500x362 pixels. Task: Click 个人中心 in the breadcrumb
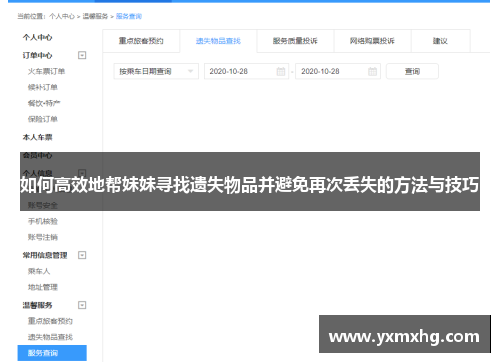(62, 16)
